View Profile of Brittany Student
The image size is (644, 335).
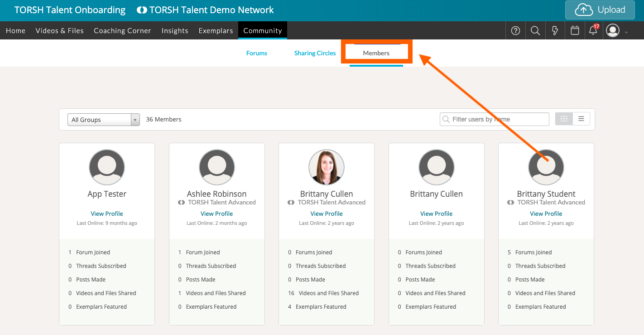click(546, 214)
